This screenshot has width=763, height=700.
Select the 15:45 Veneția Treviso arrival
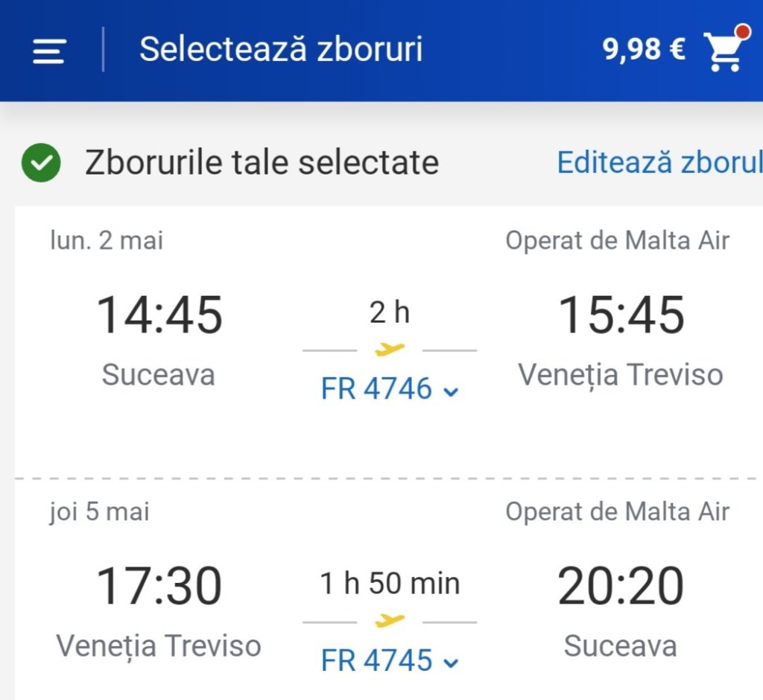621,315
